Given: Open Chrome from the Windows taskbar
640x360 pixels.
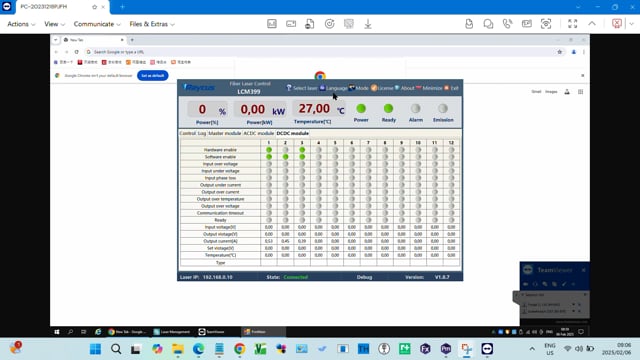Looking at the screenshot, I should [240, 349].
